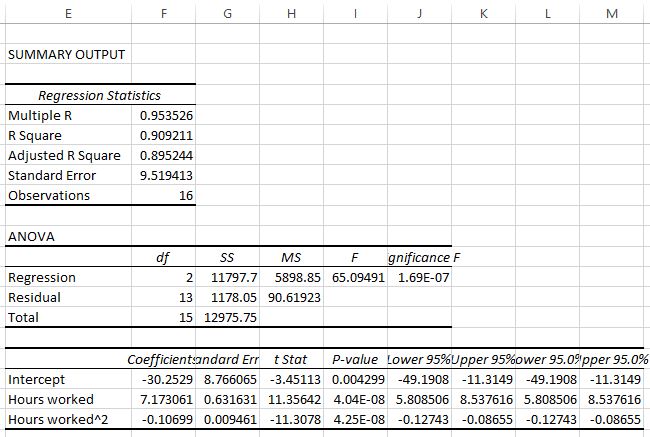650x437 pixels.
Task: Select Hours worked coefficient 7.173061
Action: pos(166,399)
